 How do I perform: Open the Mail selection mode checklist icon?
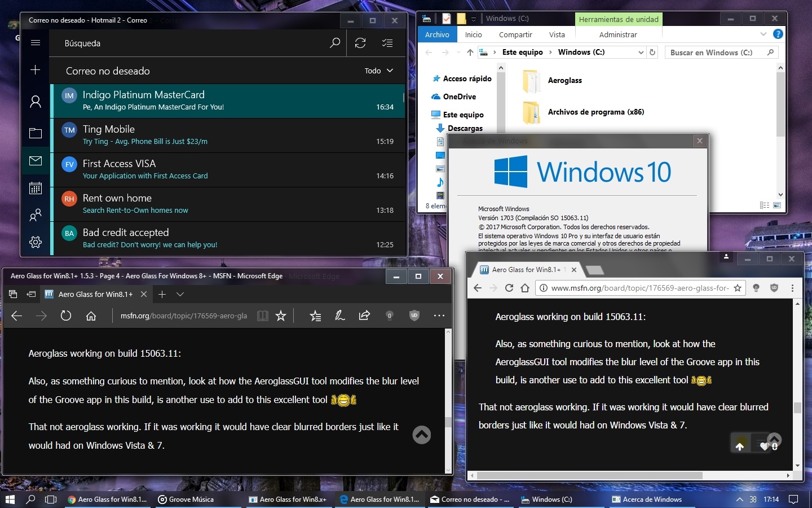click(x=387, y=43)
